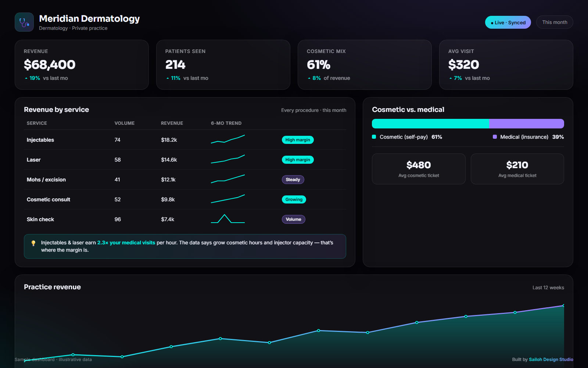
Task: Click the Revenue $68,400 card
Action: [82, 65]
